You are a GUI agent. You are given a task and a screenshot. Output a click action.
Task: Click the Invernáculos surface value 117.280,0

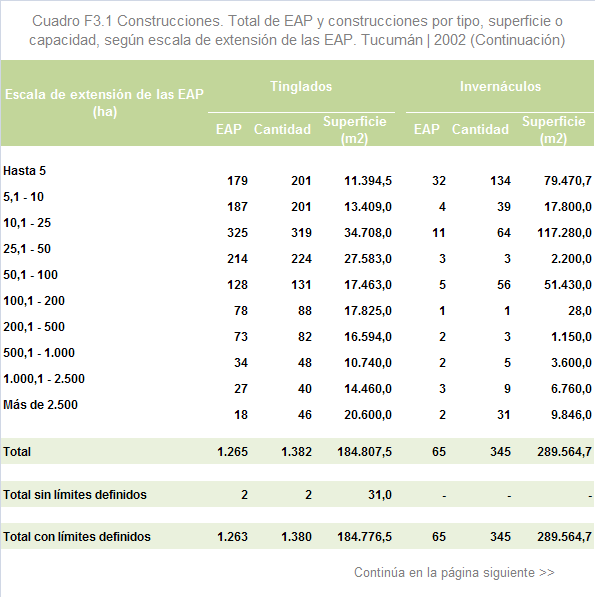tap(565, 233)
